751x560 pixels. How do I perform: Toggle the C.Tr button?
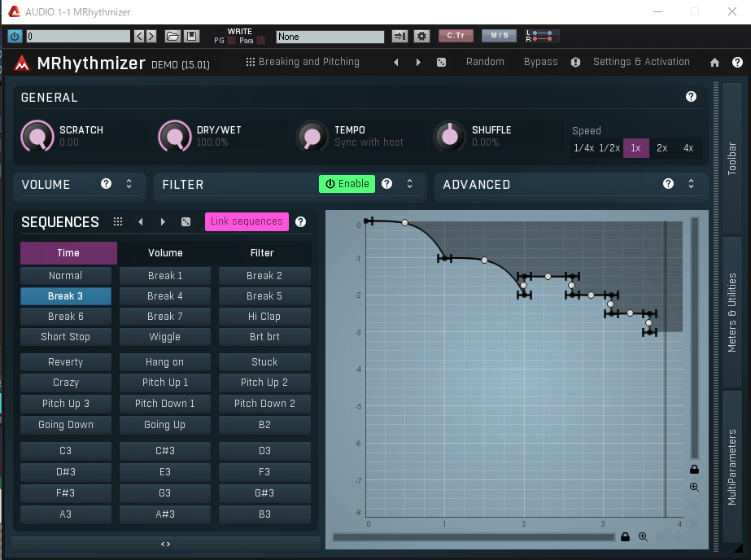pos(456,36)
